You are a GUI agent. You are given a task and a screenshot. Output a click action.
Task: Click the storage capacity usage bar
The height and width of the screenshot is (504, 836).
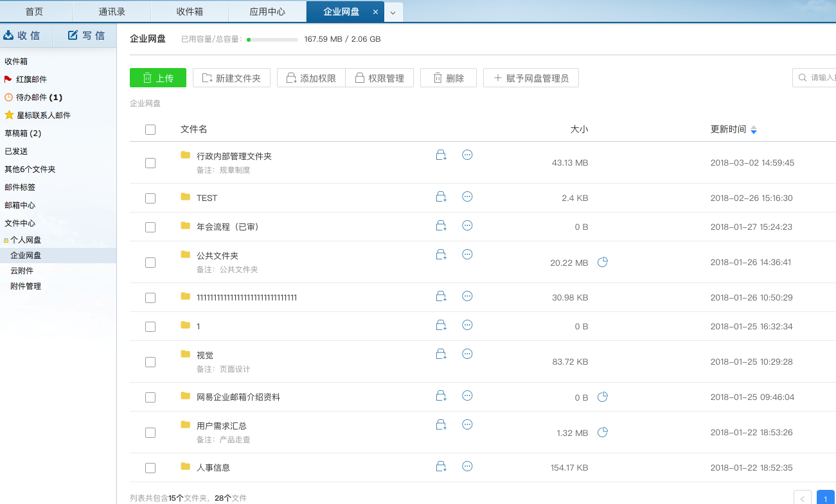[272, 40]
